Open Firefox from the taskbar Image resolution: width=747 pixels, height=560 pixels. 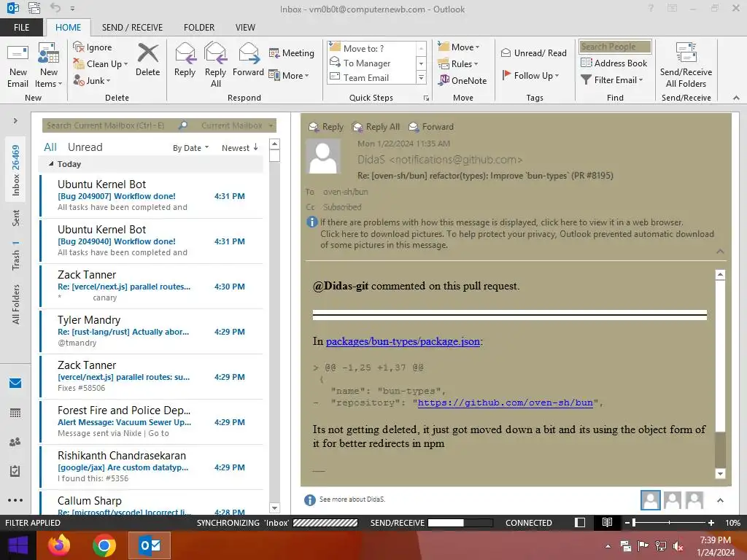point(60,545)
